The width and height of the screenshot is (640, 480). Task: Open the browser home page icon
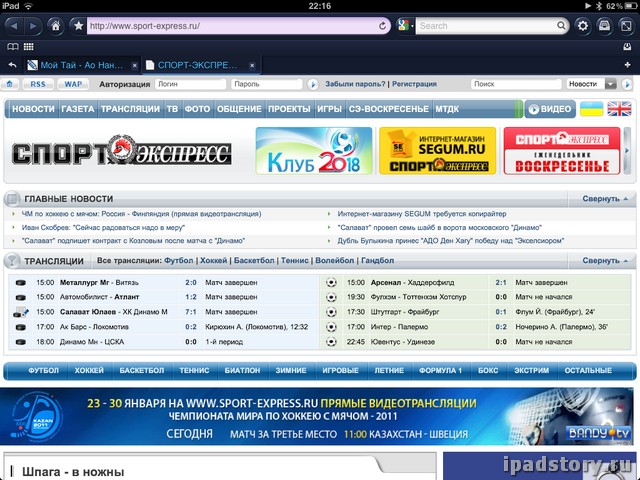coord(56,26)
